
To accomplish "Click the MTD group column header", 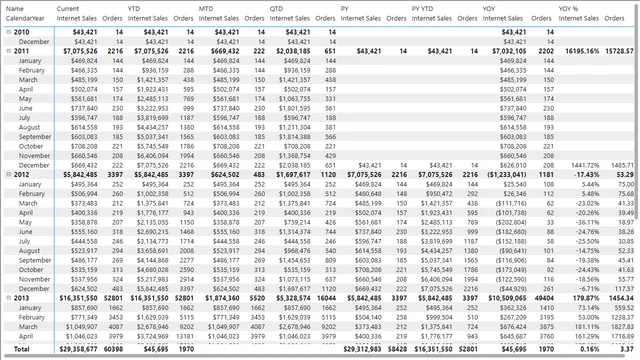I will pyautogui.click(x=205, y=9).
